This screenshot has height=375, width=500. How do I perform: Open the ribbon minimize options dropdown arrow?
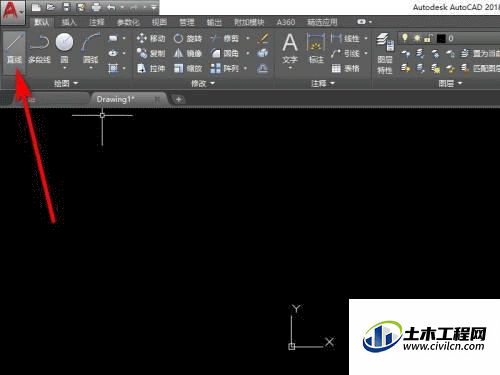(x=370, y=22)
